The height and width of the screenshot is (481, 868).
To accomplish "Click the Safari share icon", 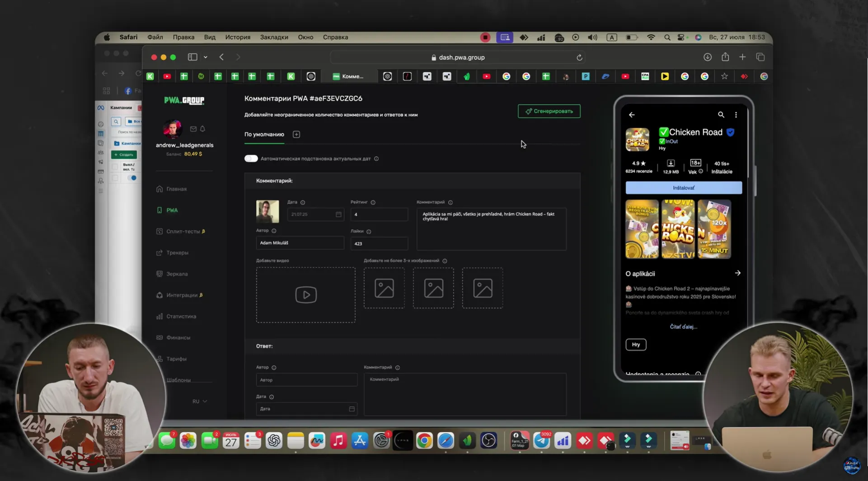I will click(725, 56).
